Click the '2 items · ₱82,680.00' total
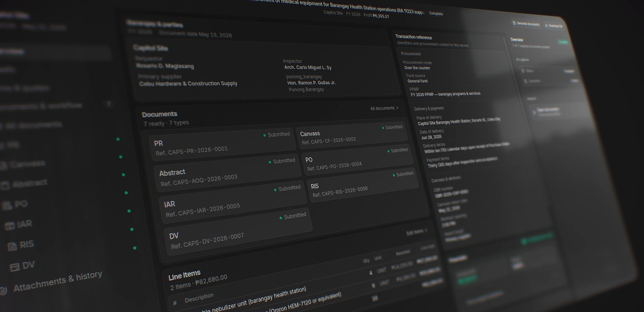 click(x=199, y=282)
